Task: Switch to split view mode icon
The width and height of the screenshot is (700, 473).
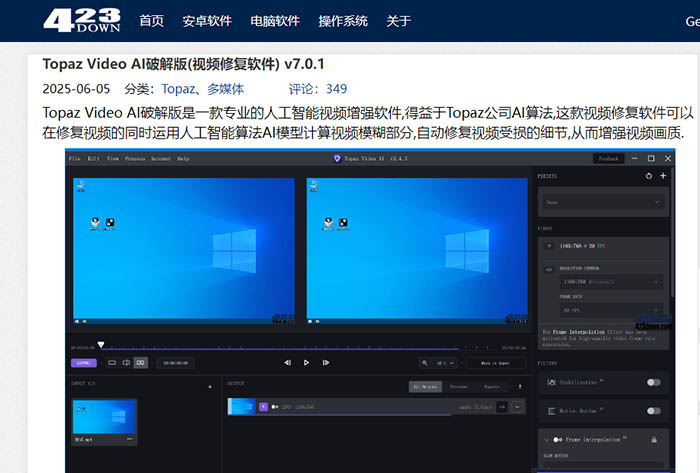Action: pyautogui.click(x=126, y=363)
